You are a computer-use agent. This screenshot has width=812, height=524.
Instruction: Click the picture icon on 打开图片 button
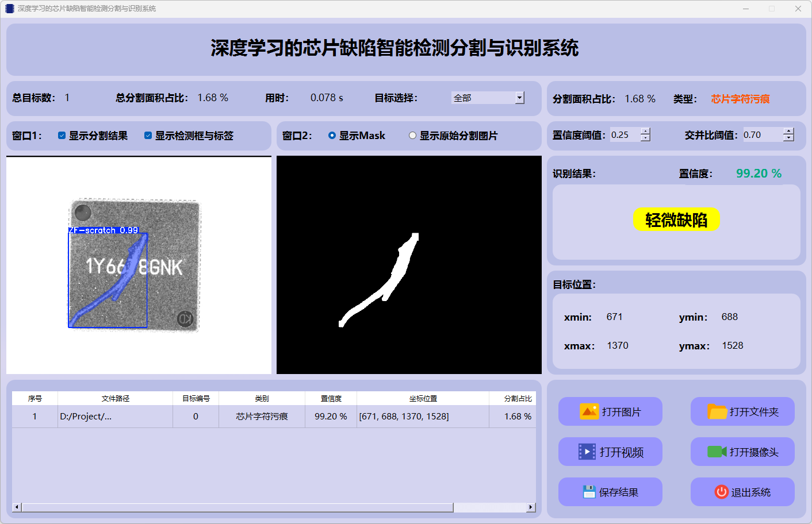click(x=589, y=411)
